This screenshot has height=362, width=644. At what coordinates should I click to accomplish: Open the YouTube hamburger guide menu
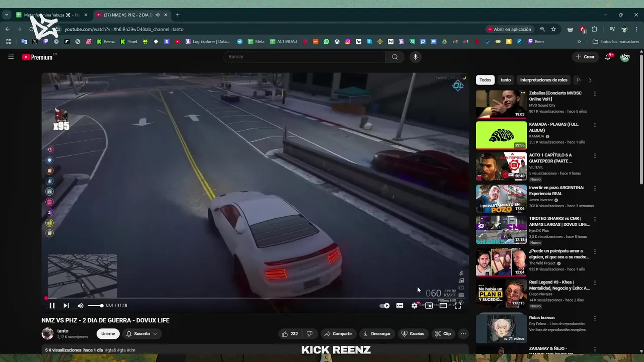tap(11, 57)
